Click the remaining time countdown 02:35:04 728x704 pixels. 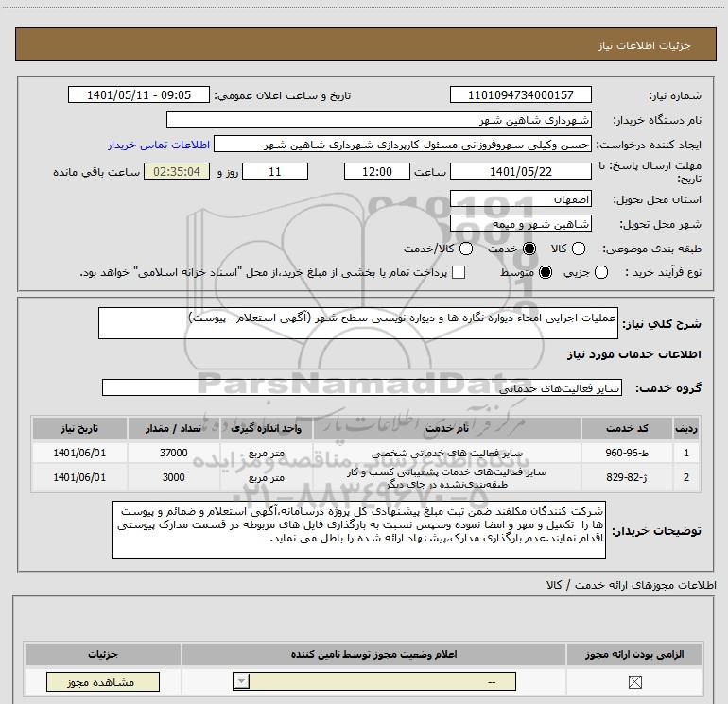[x=177, y=171]
